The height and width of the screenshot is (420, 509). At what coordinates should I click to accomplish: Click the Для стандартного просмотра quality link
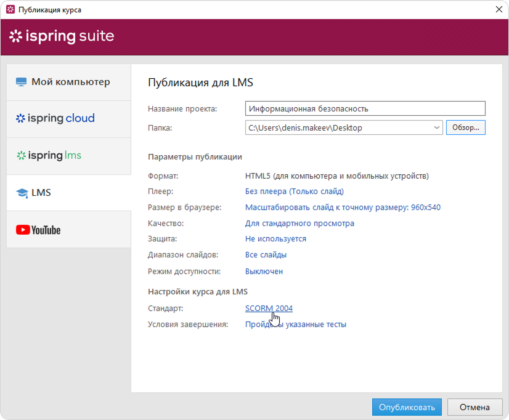[299, 224]
